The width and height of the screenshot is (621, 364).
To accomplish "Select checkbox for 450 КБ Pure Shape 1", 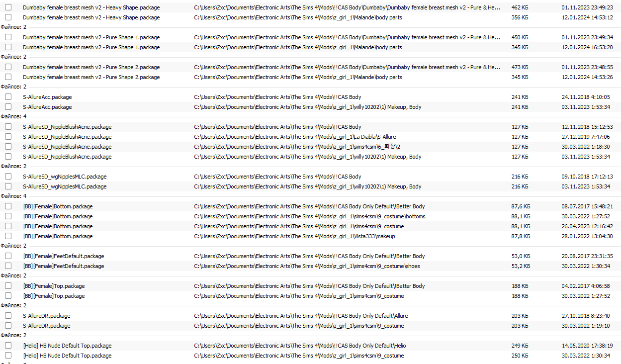I will pos(8,37).
